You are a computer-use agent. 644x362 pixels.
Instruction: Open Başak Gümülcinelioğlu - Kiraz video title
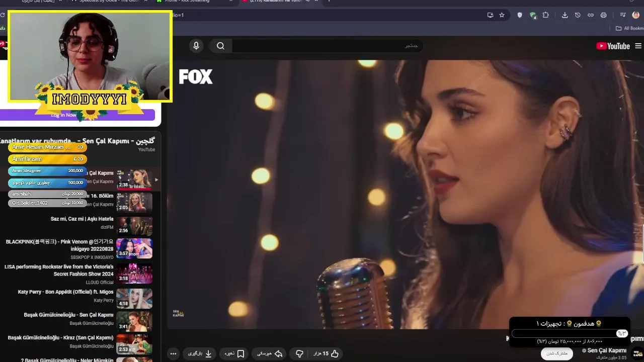[61, 338]
